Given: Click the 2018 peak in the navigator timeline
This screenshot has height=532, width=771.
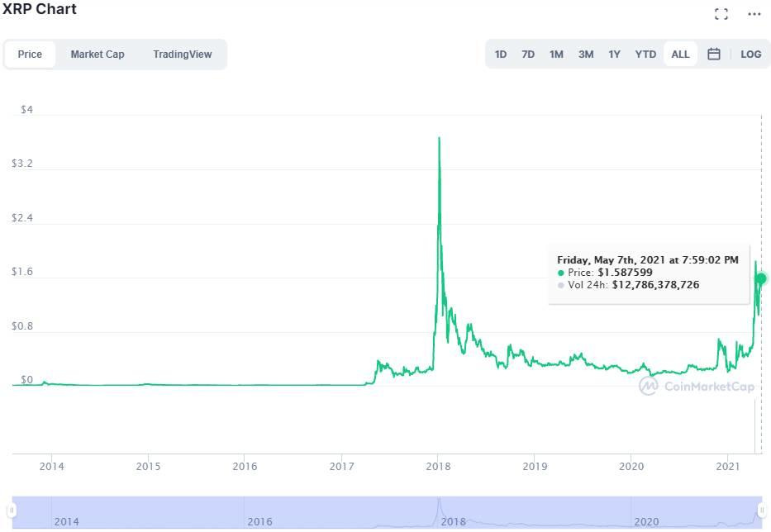Looking at the screenshot, I should (x=439, y=504).
